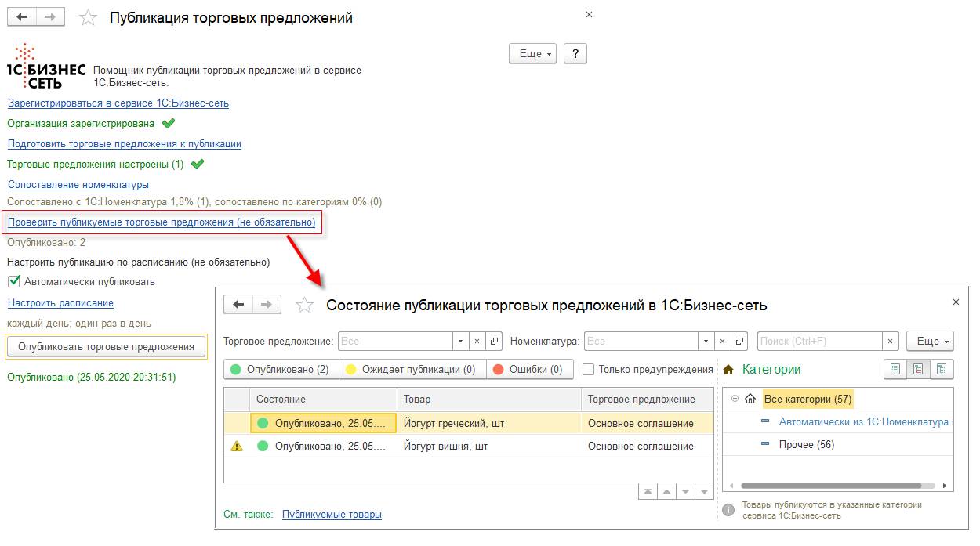Sort by Товар column header
This screenshot has width=980, height=546.
[x=489, y=399]
